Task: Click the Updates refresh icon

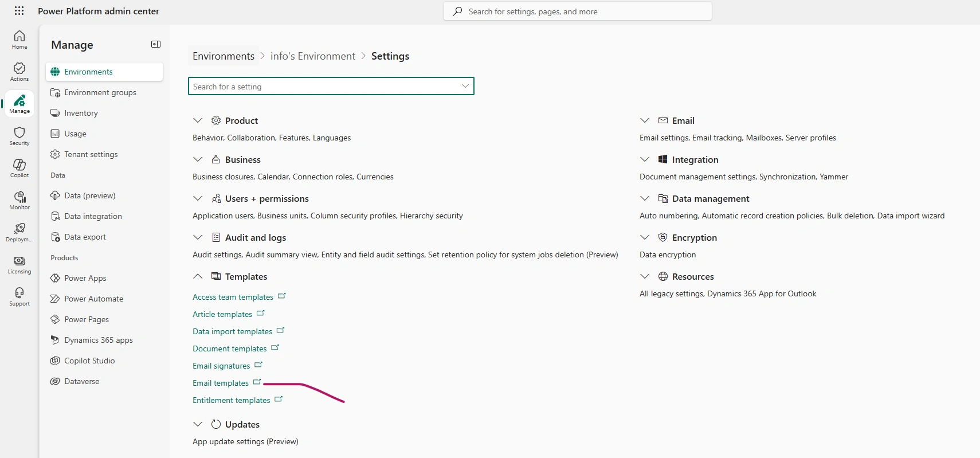Action: point(216,424)
